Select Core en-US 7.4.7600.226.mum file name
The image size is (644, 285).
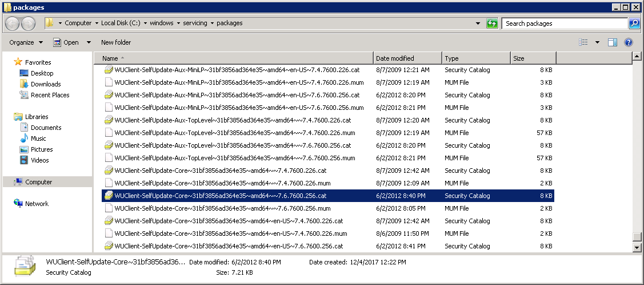pos(231,233)
